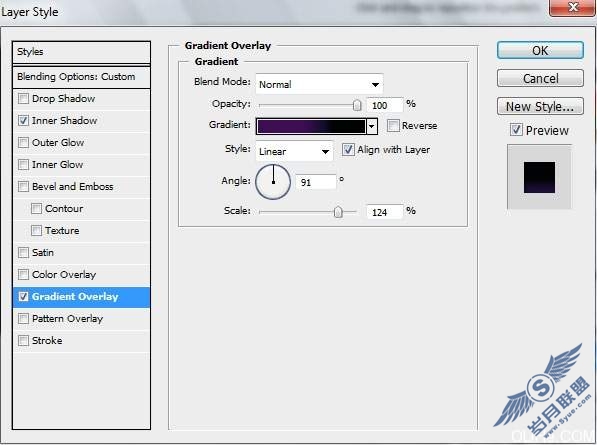
Task: Click the style preview thumbnail
Action: click(x=539, y=177)
